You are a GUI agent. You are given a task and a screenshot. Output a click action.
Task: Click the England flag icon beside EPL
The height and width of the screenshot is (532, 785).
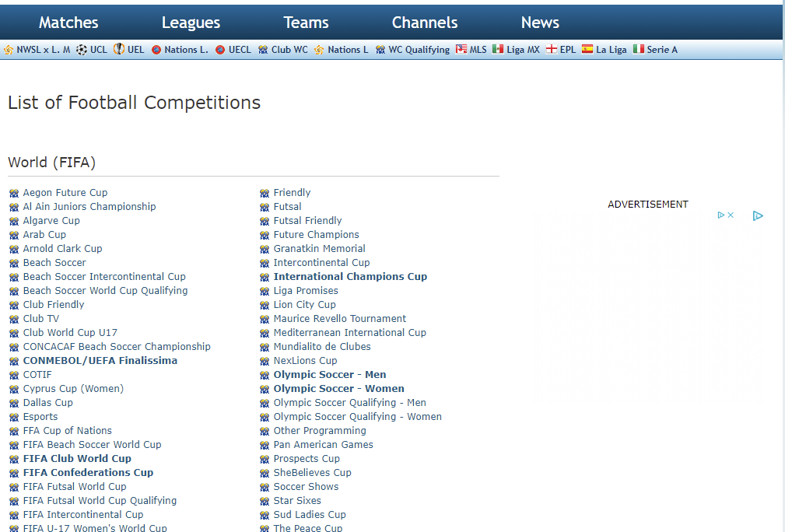[551, 49]
